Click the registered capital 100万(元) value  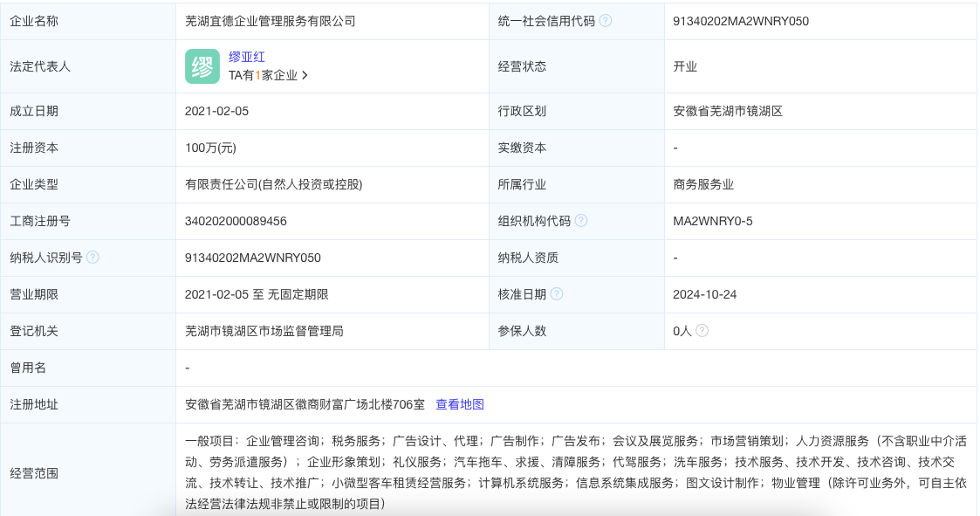tap(210, 148)
